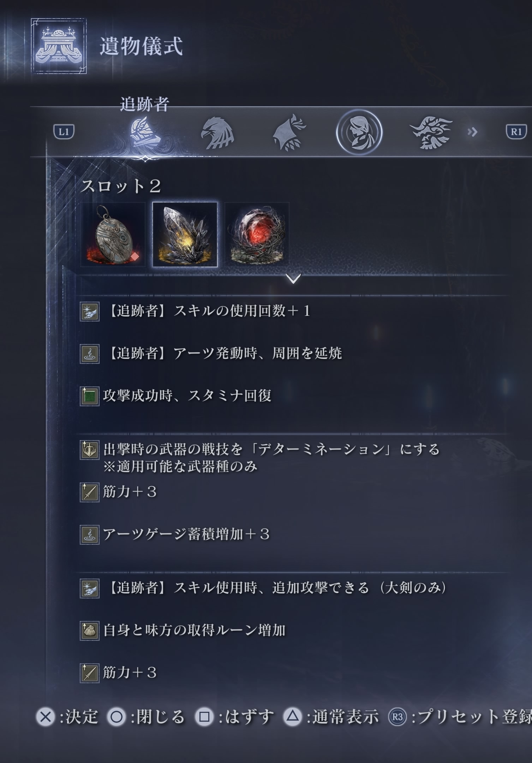Click the green stamina recovery effect icon
The width and height of the screenshot is (532, 763).
point(89,396)
